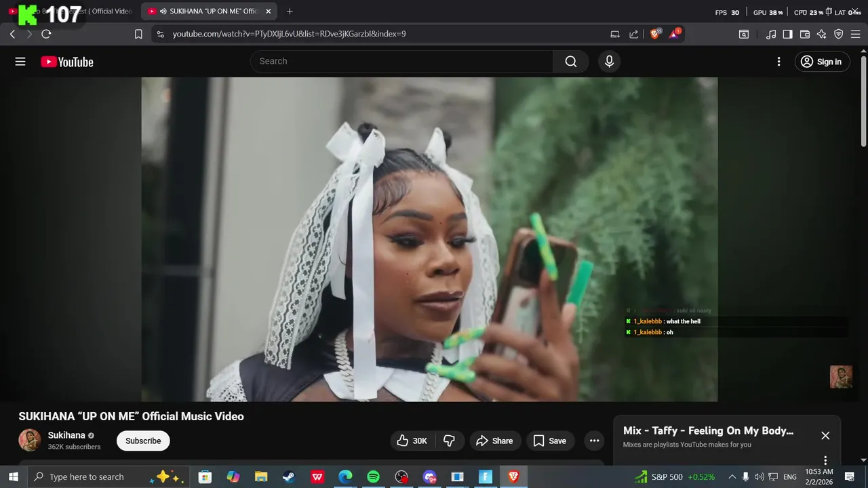
Task: Open File Explorer from the taskbar
Action: point(261,477)
